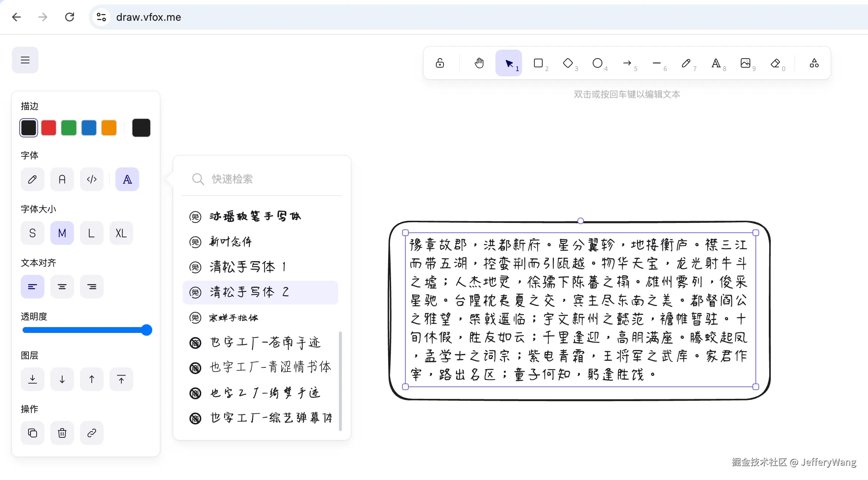Open the hamburger menu
The width and height of the screenshot is (868, 480).
25,60
